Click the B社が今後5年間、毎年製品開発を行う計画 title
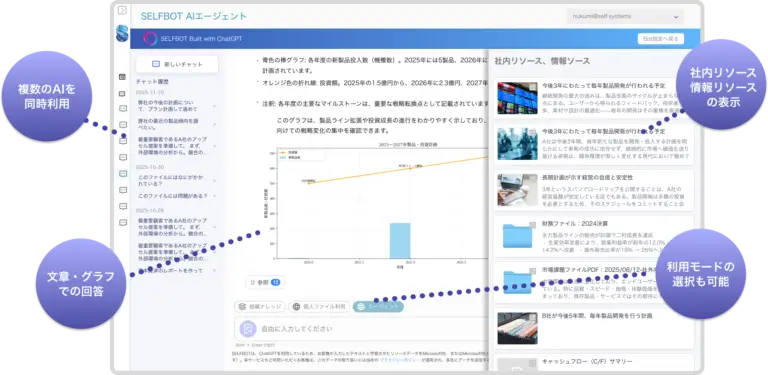 coord(597,316)
